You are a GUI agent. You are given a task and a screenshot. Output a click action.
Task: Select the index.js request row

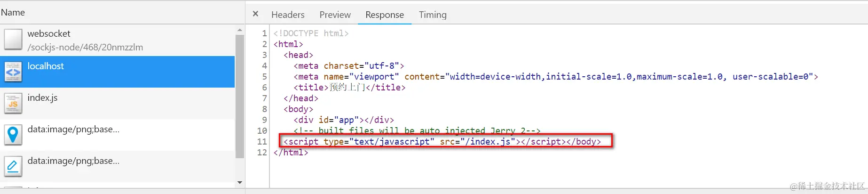pyautogui.click(x=118, y=103)
